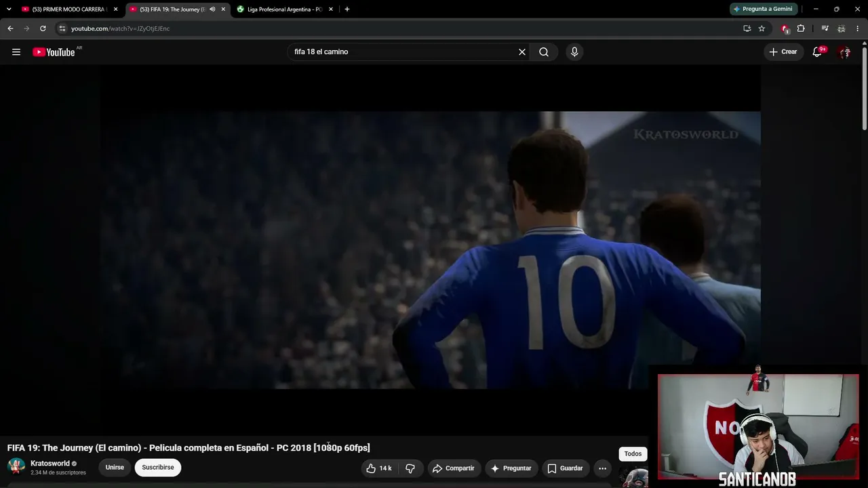This screenshot has height=488, width=868.
Task: Expand the tab search dropdown
Action: click(9, 9)
